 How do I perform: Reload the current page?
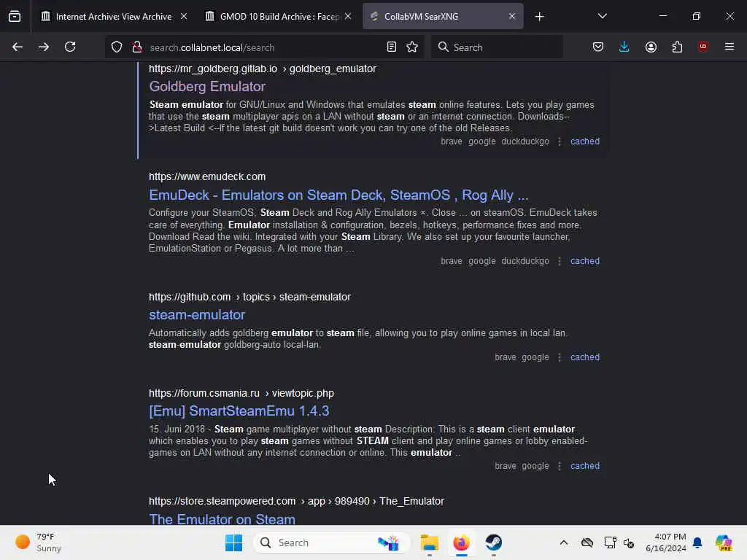point(70,47)
